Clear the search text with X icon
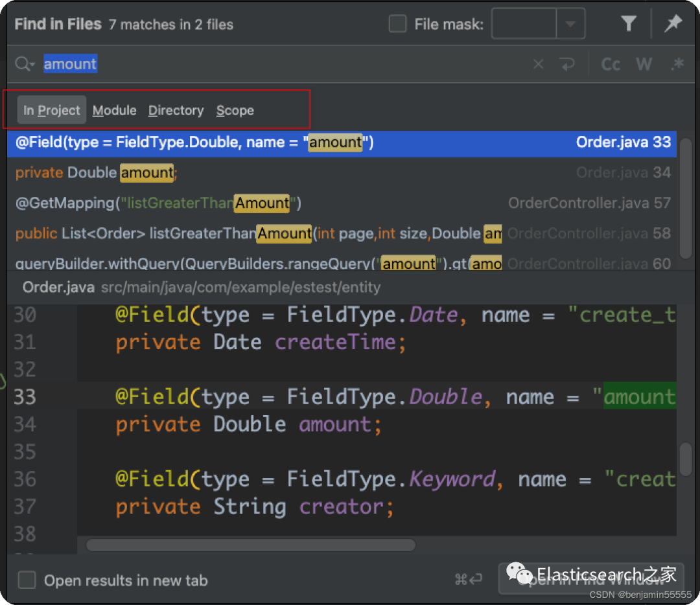This screenshot has height=605, width=700. coord(539,64)
